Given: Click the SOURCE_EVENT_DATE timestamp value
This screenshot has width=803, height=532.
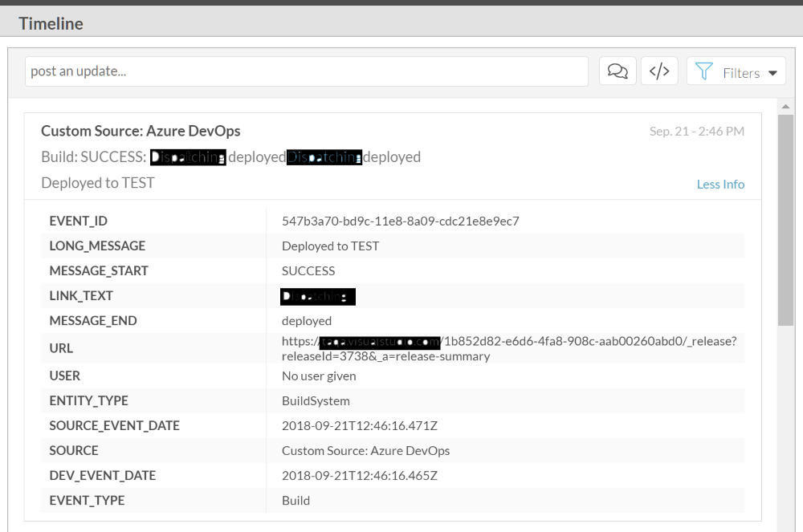Looking at the screenshot, I should tap(359, 425).
